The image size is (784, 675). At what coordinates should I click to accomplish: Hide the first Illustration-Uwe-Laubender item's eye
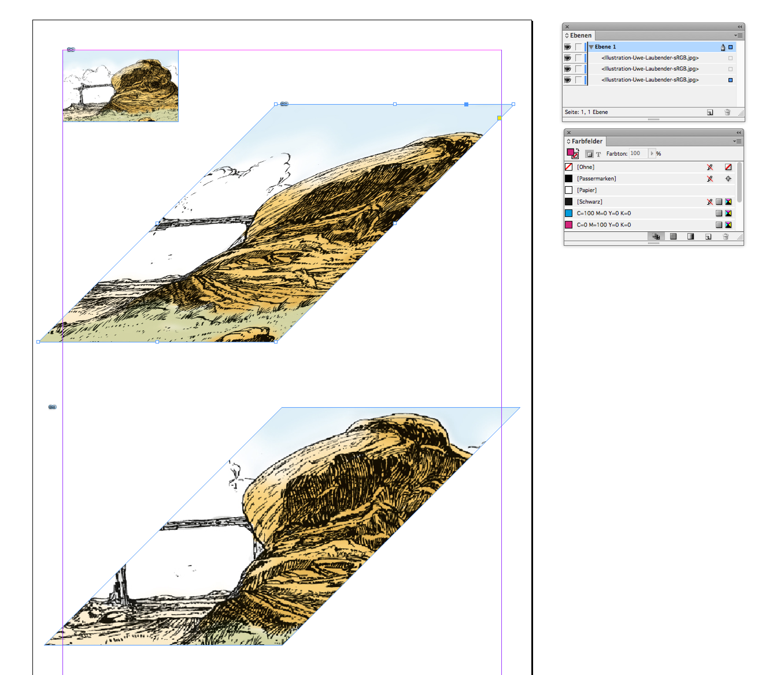point(567,58)
